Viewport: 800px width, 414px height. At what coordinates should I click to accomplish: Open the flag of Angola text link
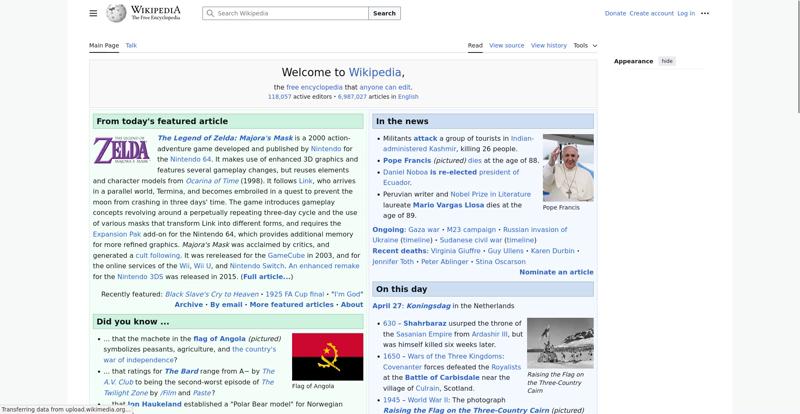coord(219,338)
